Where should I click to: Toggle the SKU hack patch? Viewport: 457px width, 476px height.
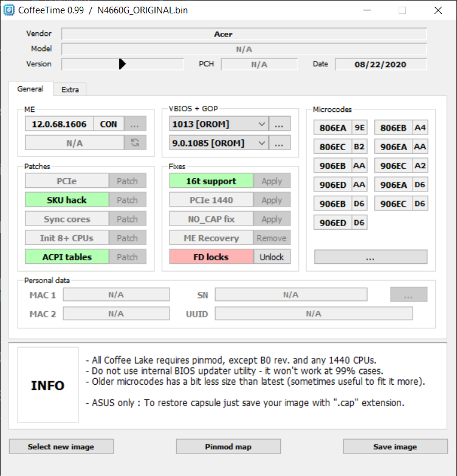pyautogui.click(x=67, y=200)
